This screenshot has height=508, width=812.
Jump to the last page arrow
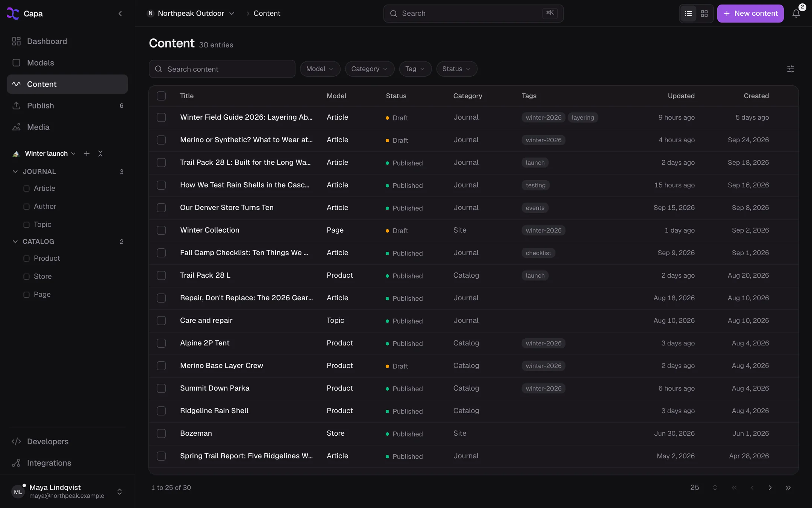point(788,488)
